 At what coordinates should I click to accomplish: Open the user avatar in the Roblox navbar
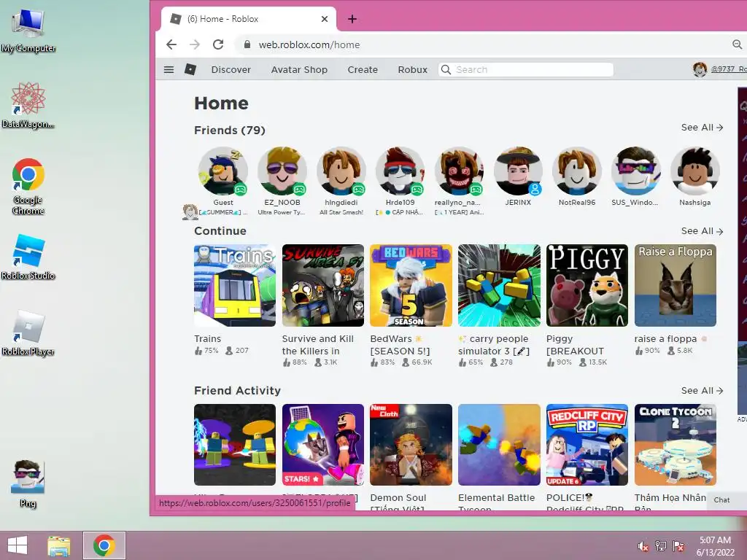point(700,69)
